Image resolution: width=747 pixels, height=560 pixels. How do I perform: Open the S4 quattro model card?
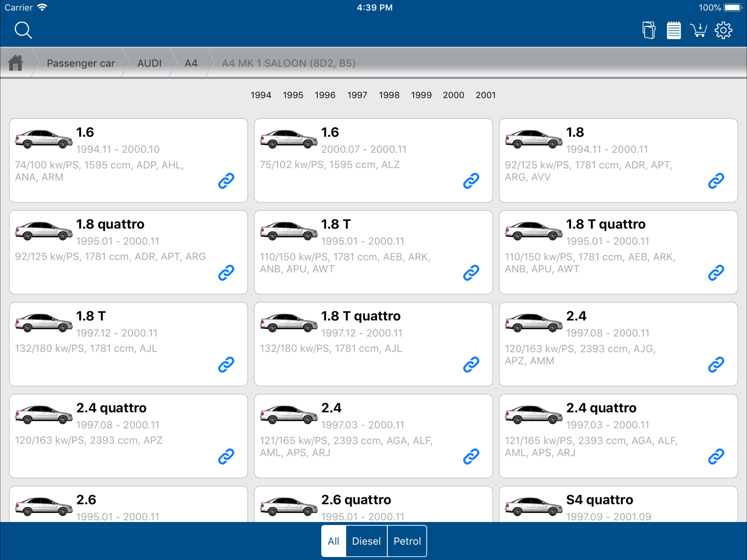(x=618, y=505)
